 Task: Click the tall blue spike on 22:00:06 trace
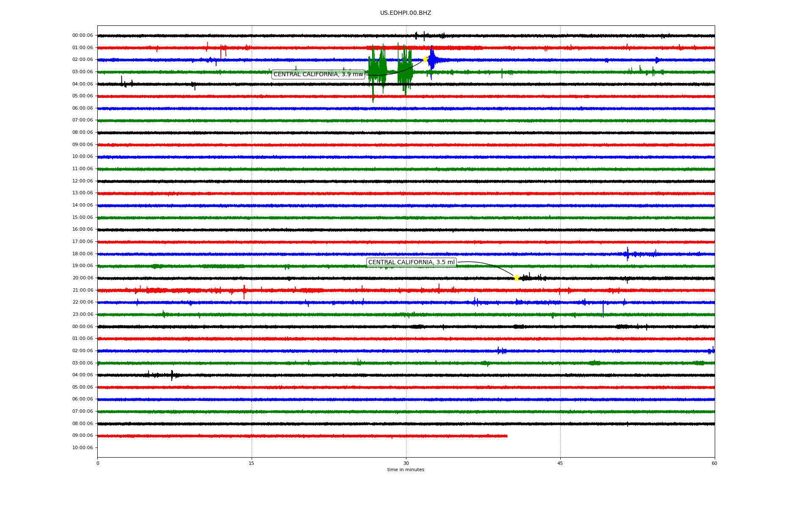[603, 309]
